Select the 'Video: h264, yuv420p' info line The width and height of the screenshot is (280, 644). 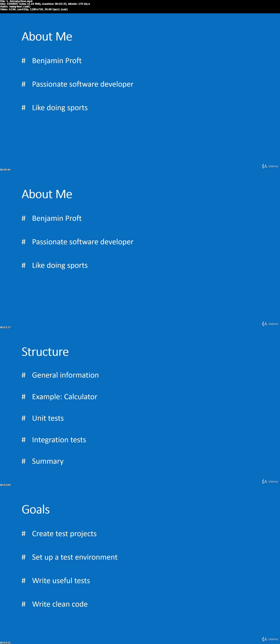pos(34,9)
